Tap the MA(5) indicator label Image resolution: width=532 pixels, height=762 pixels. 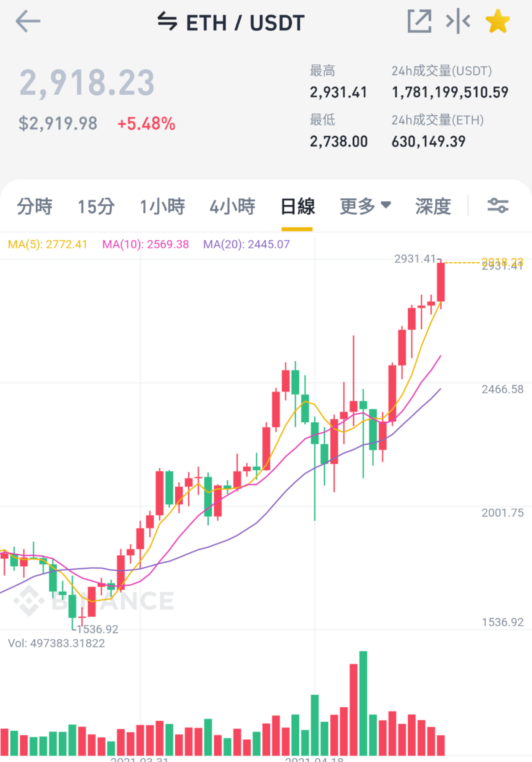tap(48, 244)
